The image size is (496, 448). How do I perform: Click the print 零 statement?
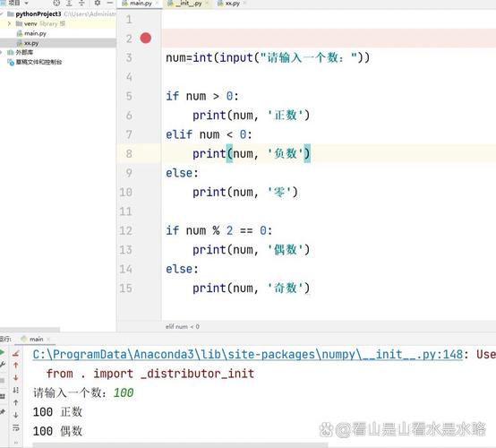point(245,192)
